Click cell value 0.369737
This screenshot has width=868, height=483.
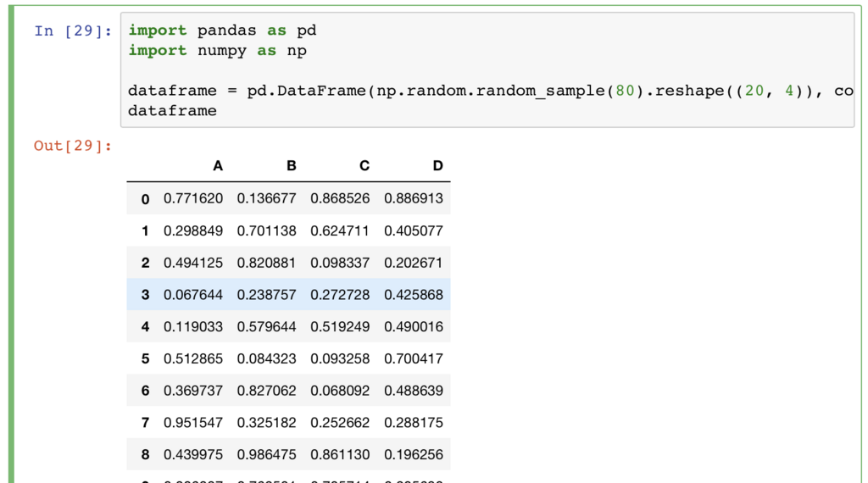193,391
